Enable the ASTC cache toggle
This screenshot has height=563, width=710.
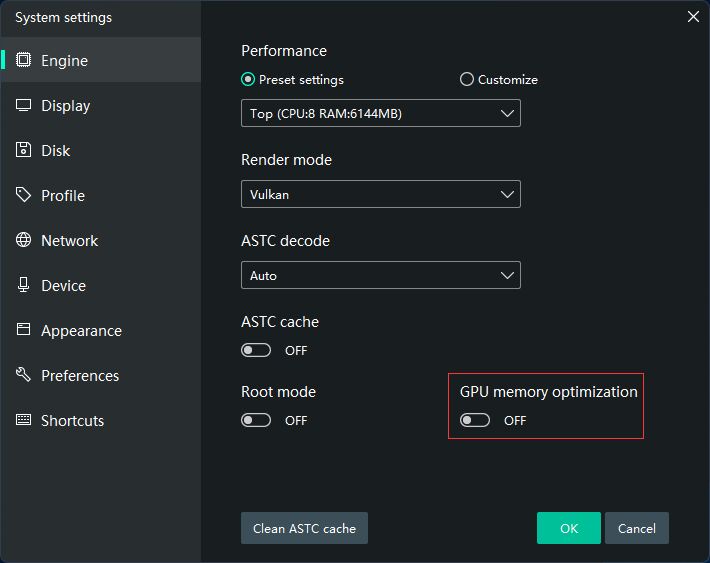pyautogui.click(x=256, y=350)
